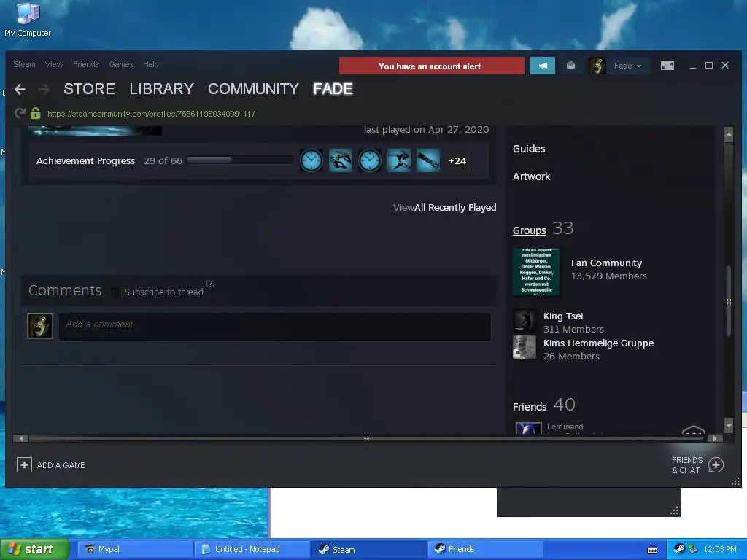747x560 pixels.
Task: Open Kims Hemmelige Gruppe avatar
Action: point(525,347)
